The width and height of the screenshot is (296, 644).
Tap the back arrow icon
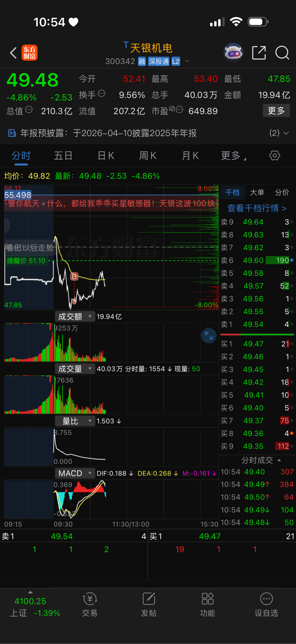coord(13,52)
